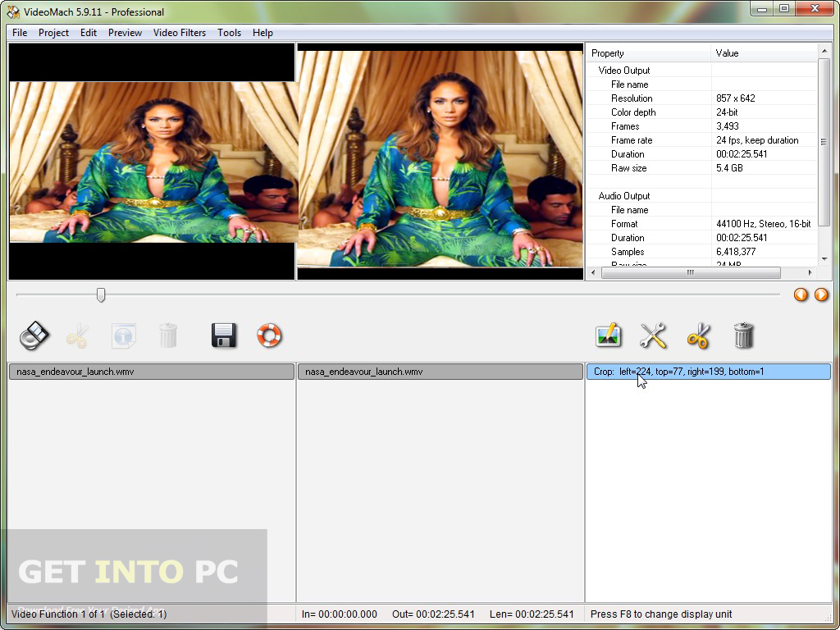Click the property list scroll up arrow

(x=824, y=52)
